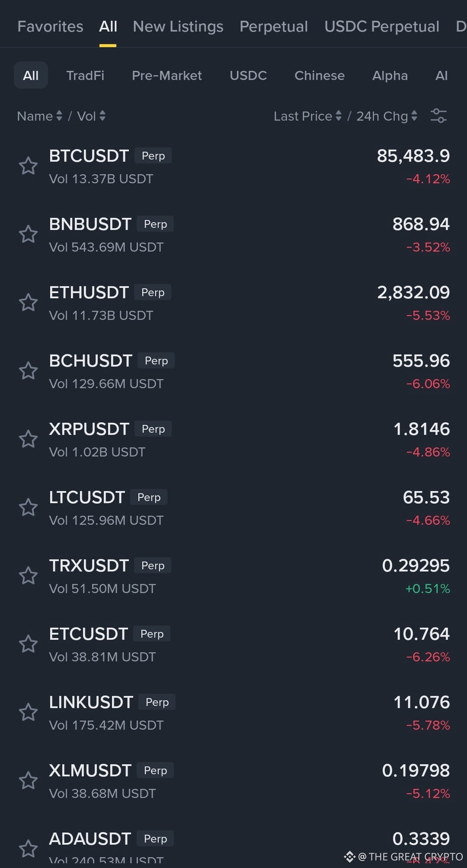This screenshot has width=467, height=868.
Task: Tap the star icon beside XRPUSDT
Action: [x=29, y=439]
